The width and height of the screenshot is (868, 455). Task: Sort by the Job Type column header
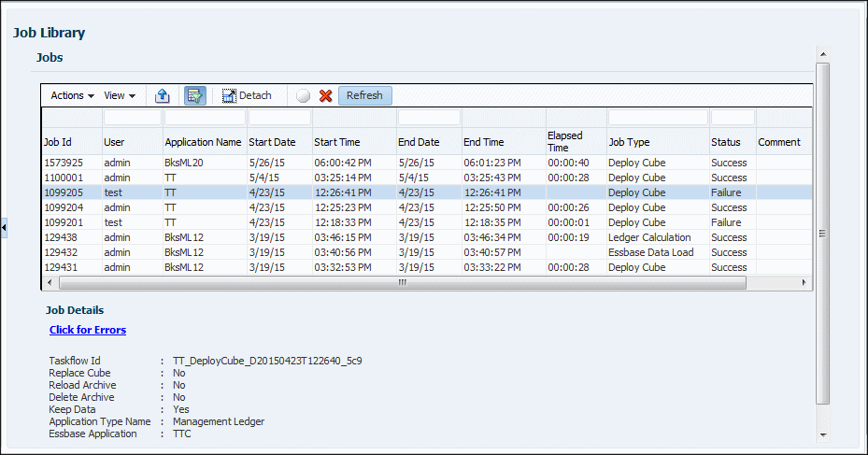pos(658,142)
